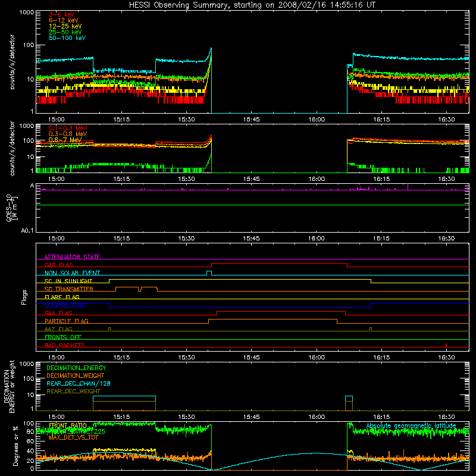The width and height of the screenshot is (476, 476).
Task: Click the 16:30 tick label below the decimation panel
Action: (446, 417)
